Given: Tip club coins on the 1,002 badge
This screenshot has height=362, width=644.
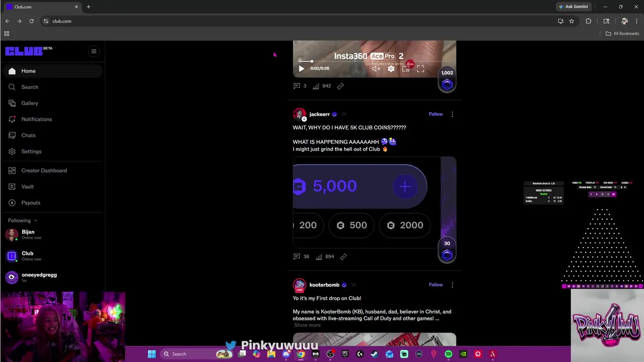Looking at the screenshot, I should 447,80.
